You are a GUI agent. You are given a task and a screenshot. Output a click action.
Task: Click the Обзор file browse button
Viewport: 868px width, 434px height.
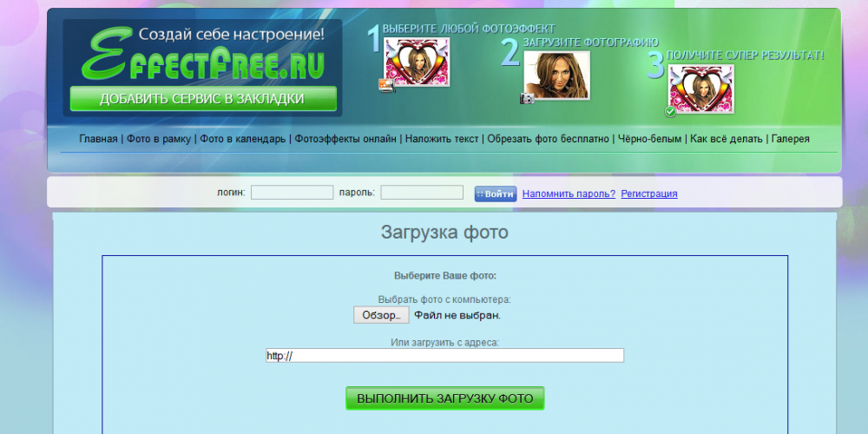pyautogui.click(x=380, y=315)
